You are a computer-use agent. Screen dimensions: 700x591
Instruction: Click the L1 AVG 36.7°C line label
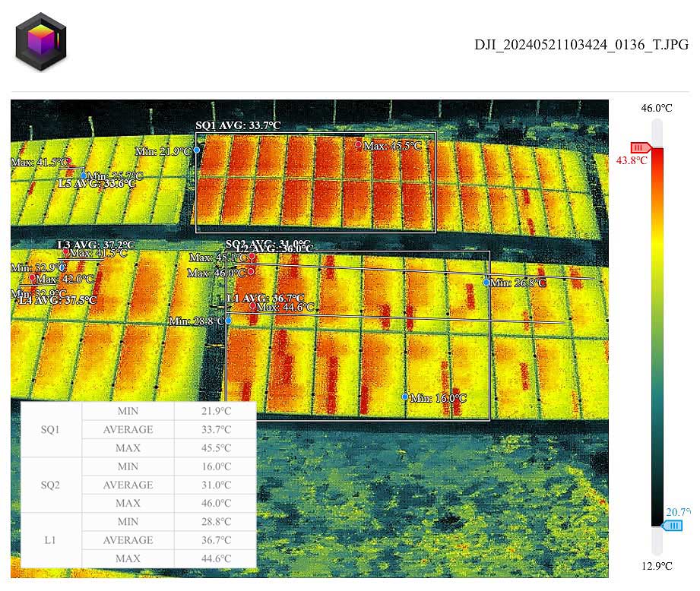(265, 298)
